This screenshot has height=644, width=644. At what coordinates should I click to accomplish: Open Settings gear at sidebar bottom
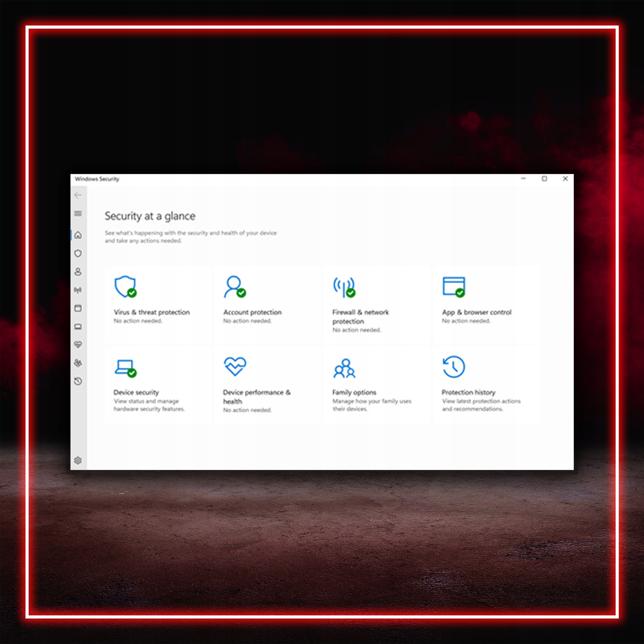pyautogui.click(x=78, y=460)
